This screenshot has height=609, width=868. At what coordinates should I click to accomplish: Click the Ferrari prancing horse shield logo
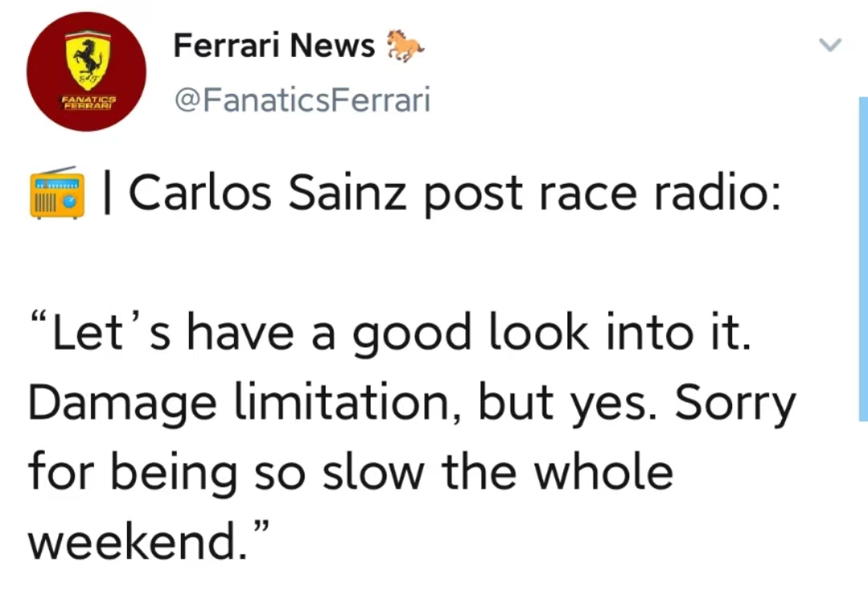[x=88, y=58]
